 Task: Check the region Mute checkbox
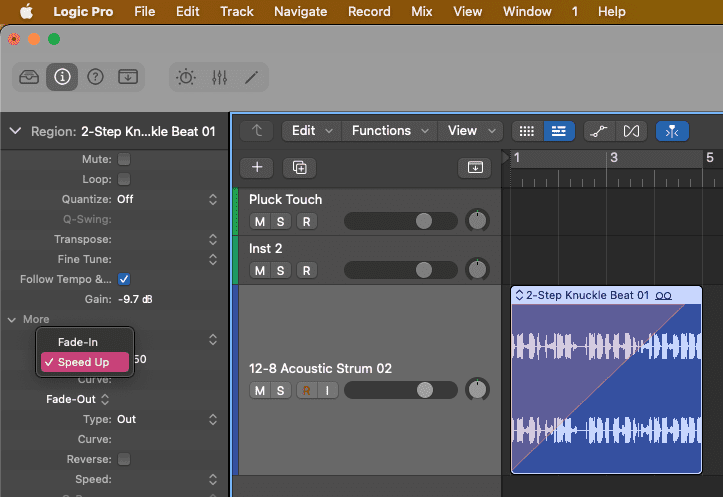point(124,159)
